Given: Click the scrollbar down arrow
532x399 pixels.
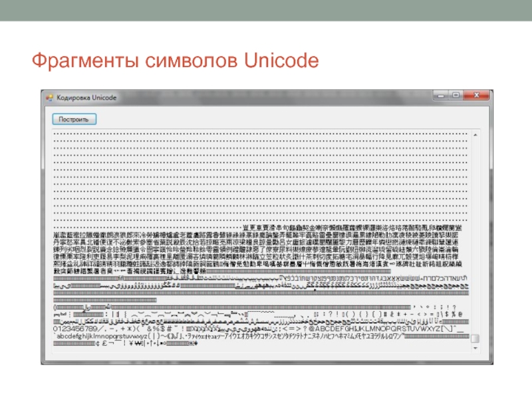Looking at the screenshot, I should (x=475, y=348).
